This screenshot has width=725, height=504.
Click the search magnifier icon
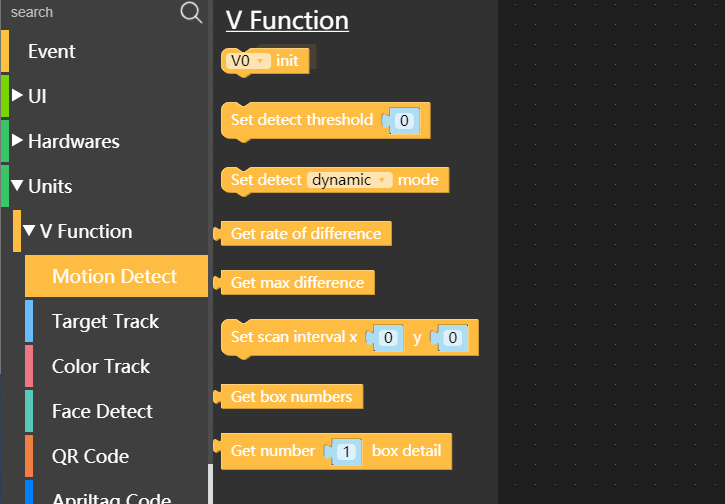[x=191, y=12]
